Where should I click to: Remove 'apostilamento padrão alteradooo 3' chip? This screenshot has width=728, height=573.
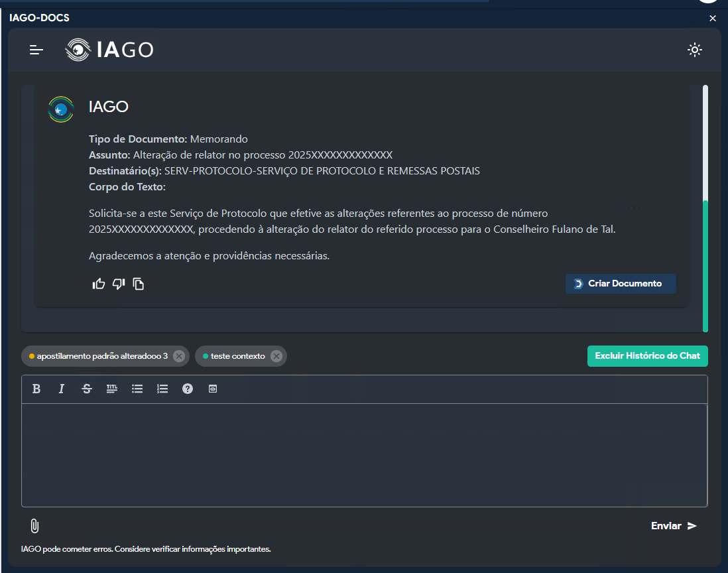point(178,356)
